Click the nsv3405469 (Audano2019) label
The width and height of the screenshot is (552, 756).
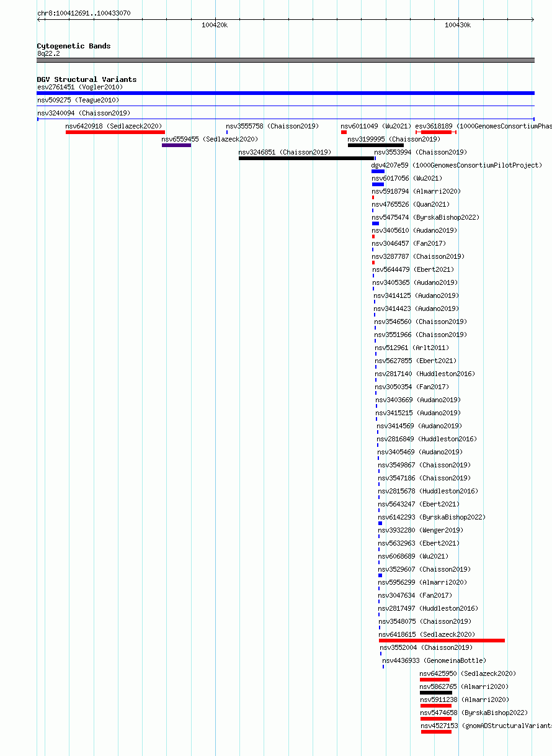(420, 452)
